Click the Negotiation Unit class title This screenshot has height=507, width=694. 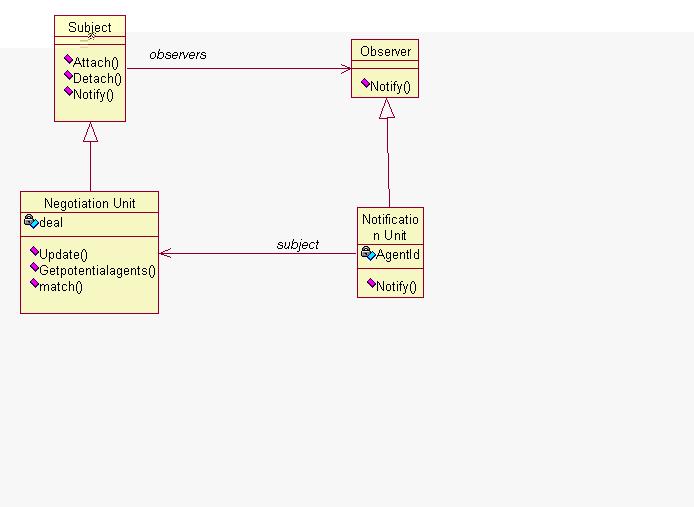89,203
